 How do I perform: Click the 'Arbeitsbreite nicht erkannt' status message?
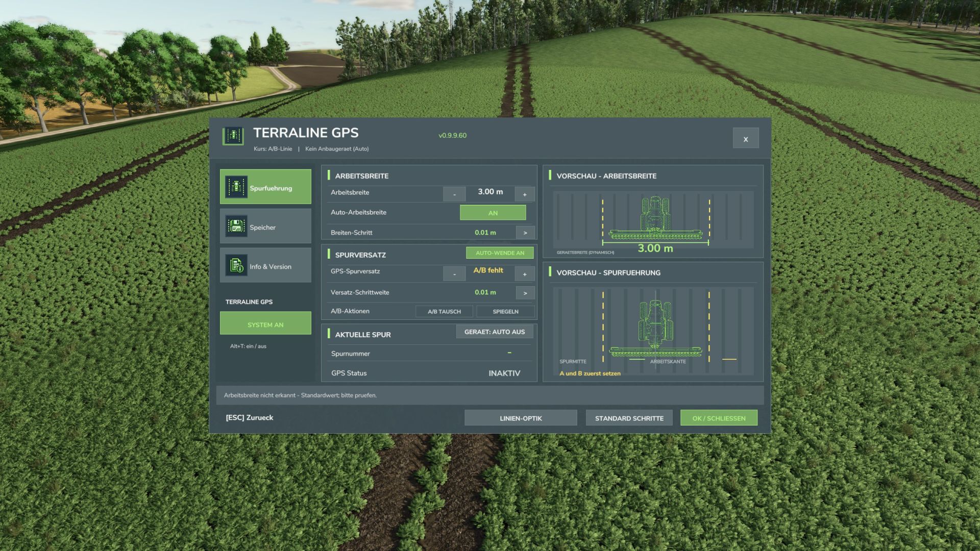tap(300, 395)
